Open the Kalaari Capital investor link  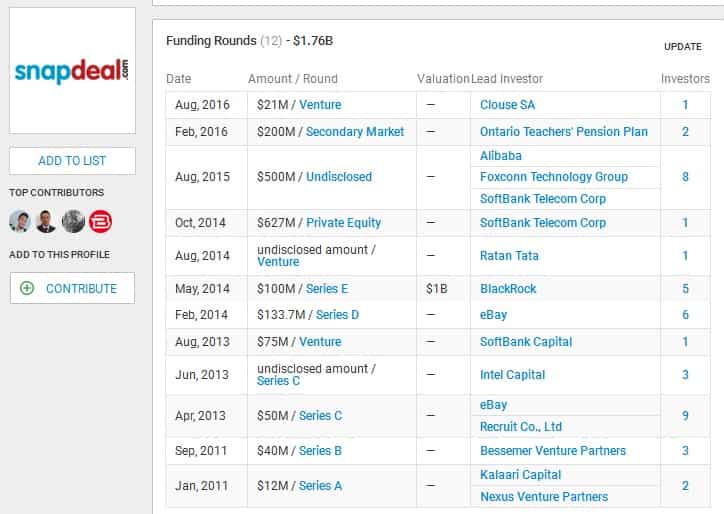[520, 475]
